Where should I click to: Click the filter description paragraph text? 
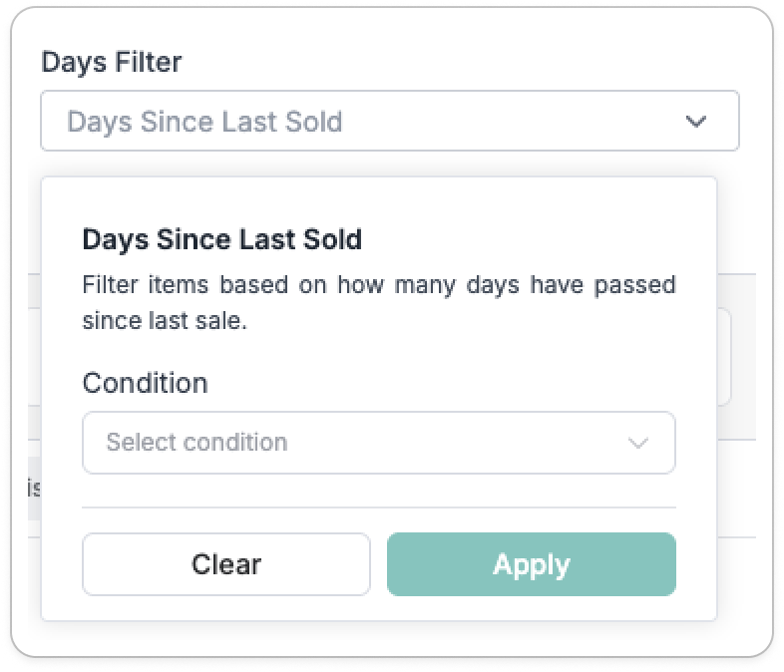tap(378, 303)
